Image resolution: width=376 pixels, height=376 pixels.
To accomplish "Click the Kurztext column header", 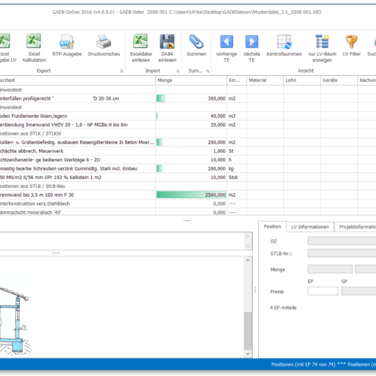I will 77,80.
